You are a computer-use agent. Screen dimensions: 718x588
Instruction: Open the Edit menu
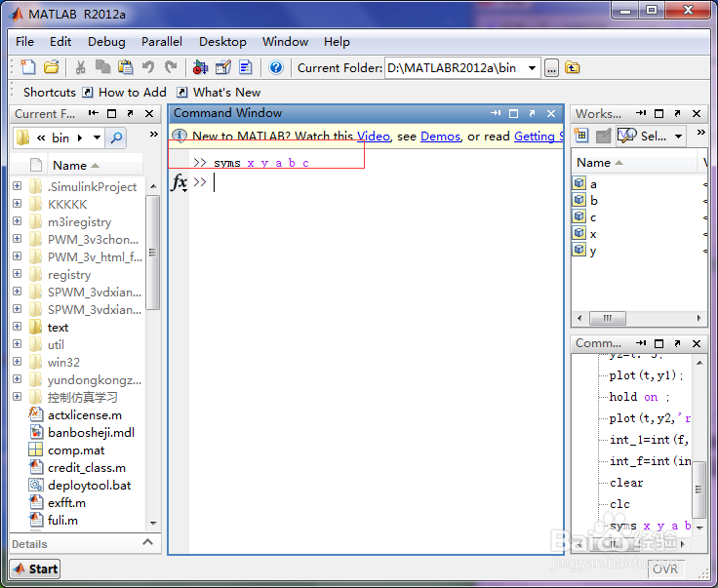pos(60,42)
